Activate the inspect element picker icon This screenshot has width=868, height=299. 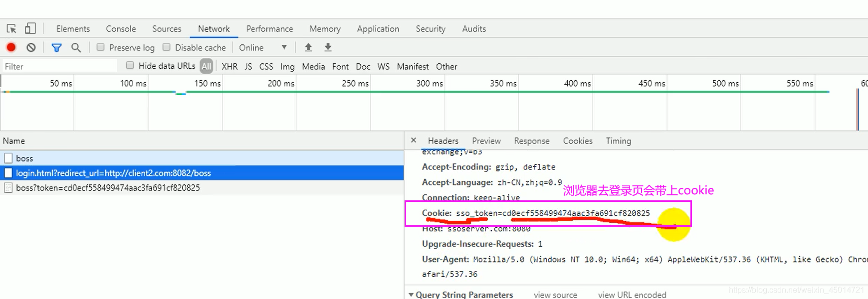[x=11, y=28]
